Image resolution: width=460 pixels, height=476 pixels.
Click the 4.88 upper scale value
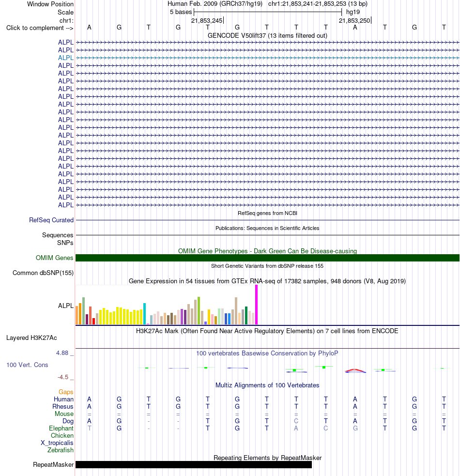pyautogui.click(x=62, y=353)
